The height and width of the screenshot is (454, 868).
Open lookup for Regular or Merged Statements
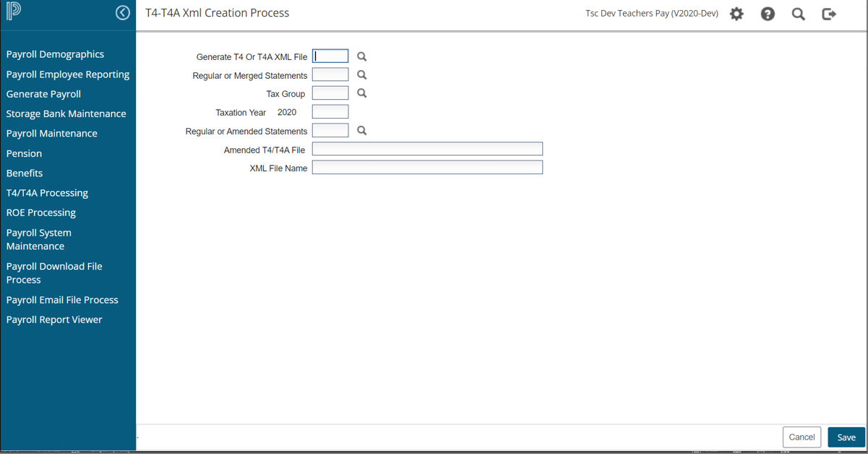(x=362, y=75)
